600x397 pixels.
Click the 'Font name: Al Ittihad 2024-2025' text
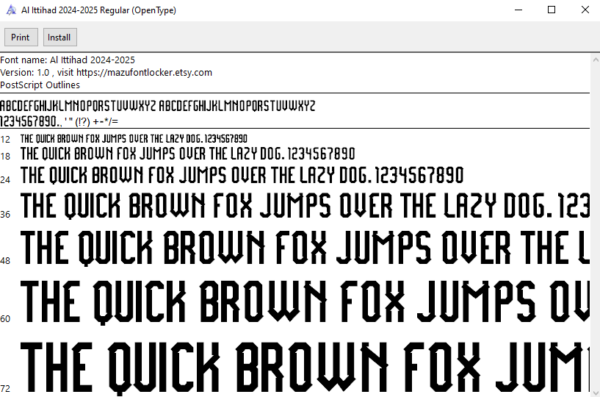click(x=67, y=60)
